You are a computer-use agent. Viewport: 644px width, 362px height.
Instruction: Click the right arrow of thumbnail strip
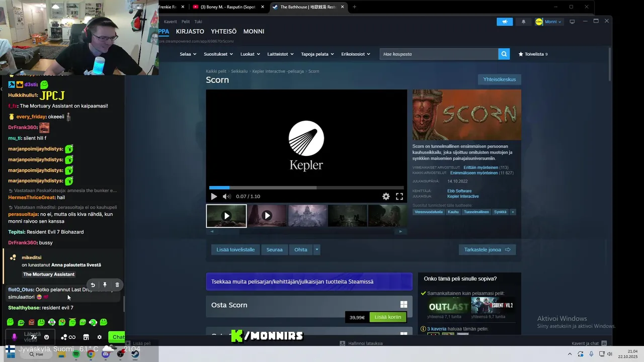click(400, 231)
